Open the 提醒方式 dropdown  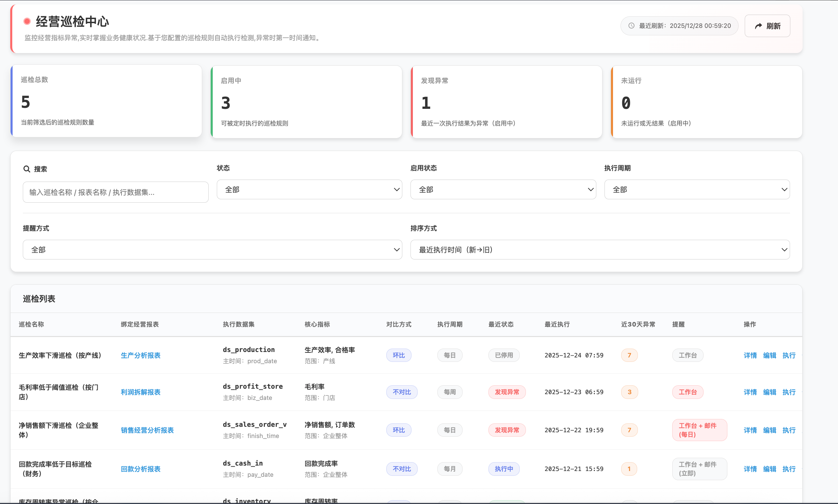(212, 249)
